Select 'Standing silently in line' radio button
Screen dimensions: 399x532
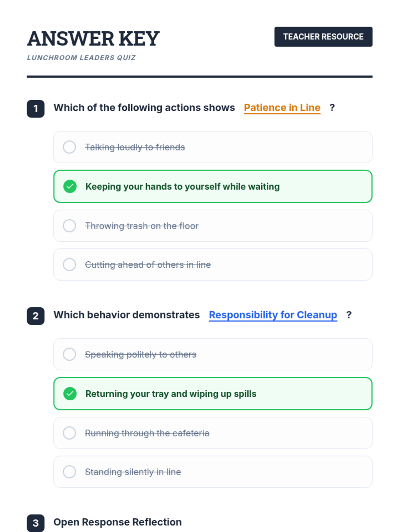coord(69,472)
